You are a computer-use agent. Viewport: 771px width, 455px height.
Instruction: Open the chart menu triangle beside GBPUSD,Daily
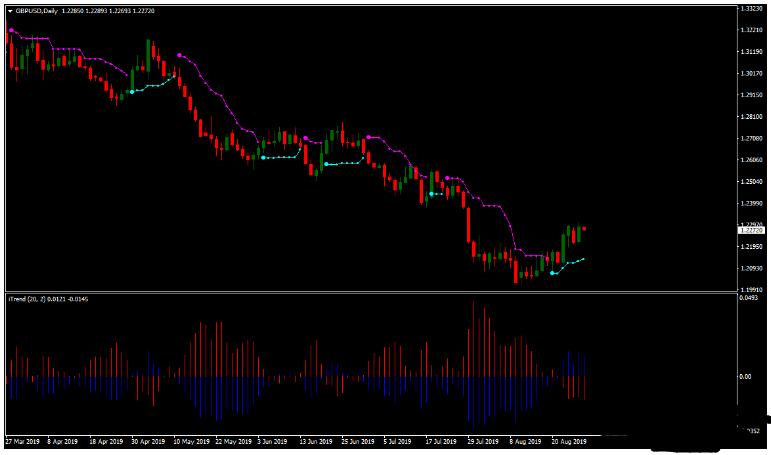point(10,11)
